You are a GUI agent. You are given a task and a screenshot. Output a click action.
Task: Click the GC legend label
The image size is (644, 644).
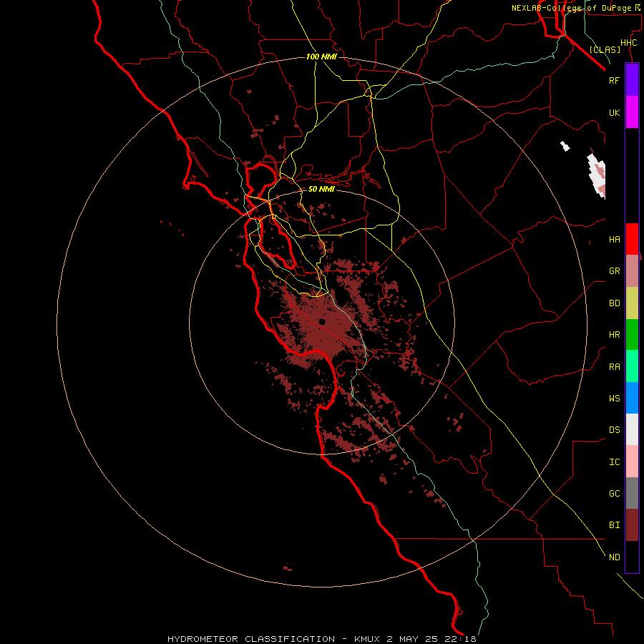[x=614, y=494]
